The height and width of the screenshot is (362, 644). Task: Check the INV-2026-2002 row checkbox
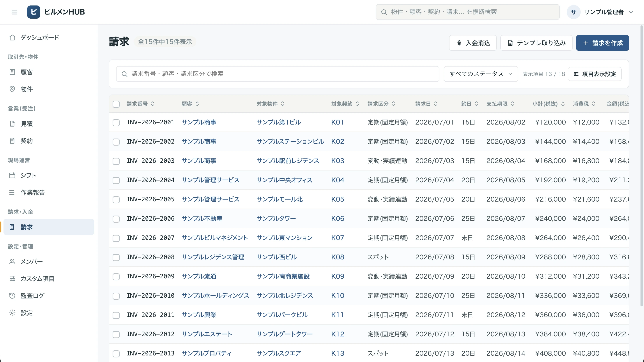116,142
